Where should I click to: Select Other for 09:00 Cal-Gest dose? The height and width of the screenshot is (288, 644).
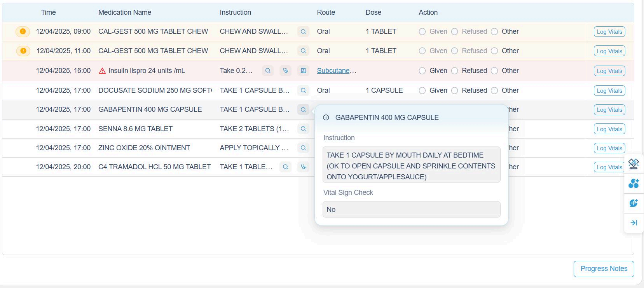coord(494,32)
